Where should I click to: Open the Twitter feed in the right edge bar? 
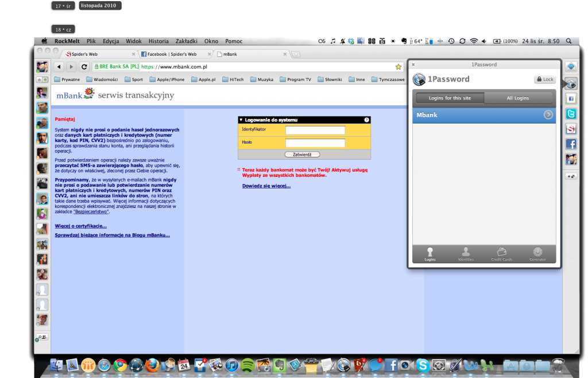click(571, 114)
